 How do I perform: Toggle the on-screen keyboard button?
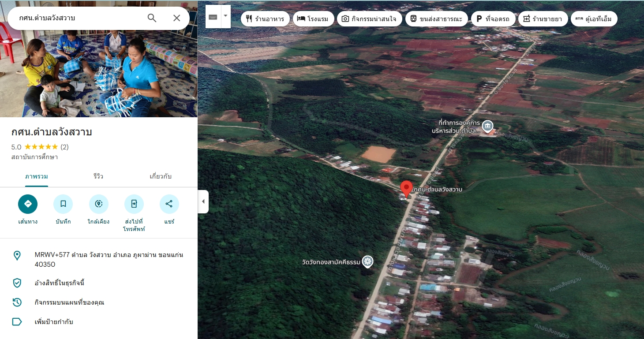click(213, 17)
